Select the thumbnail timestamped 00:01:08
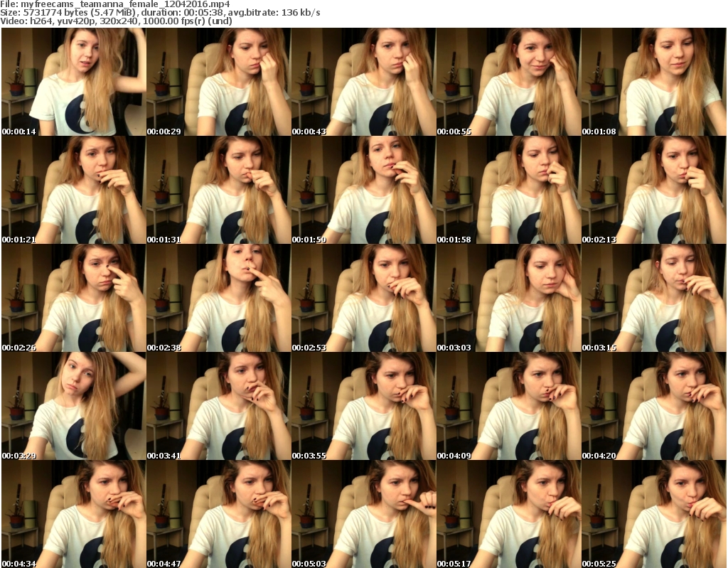The height and width of the screenshot is (568, 728). pos(654,82)
